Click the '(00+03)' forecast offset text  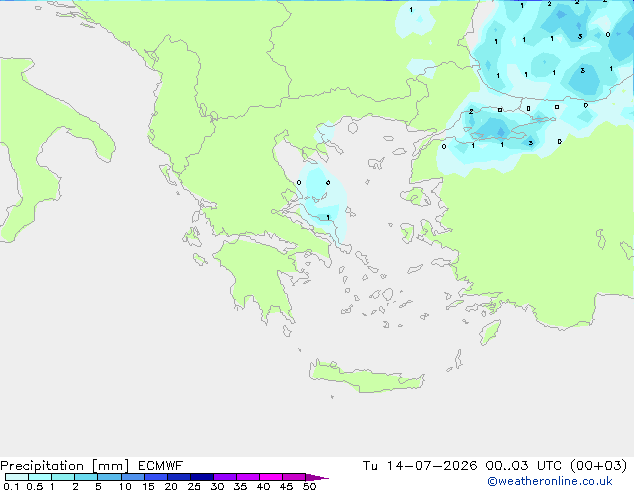click(599, 466)
